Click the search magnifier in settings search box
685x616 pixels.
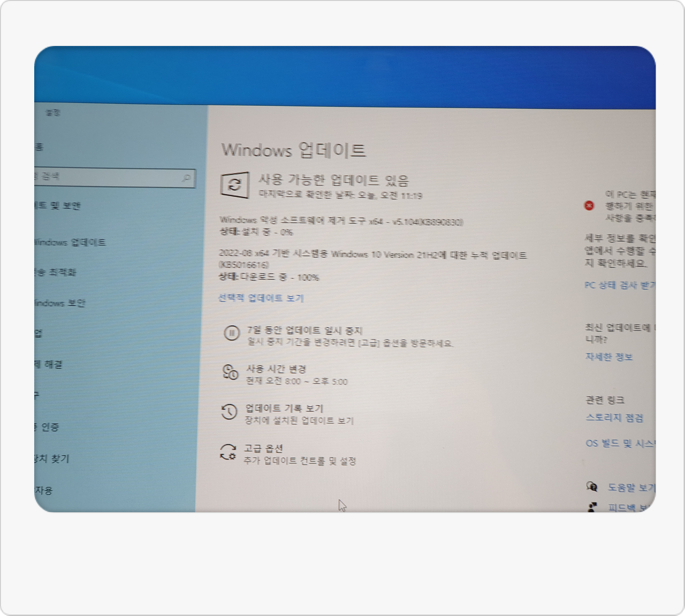point(186,178)
